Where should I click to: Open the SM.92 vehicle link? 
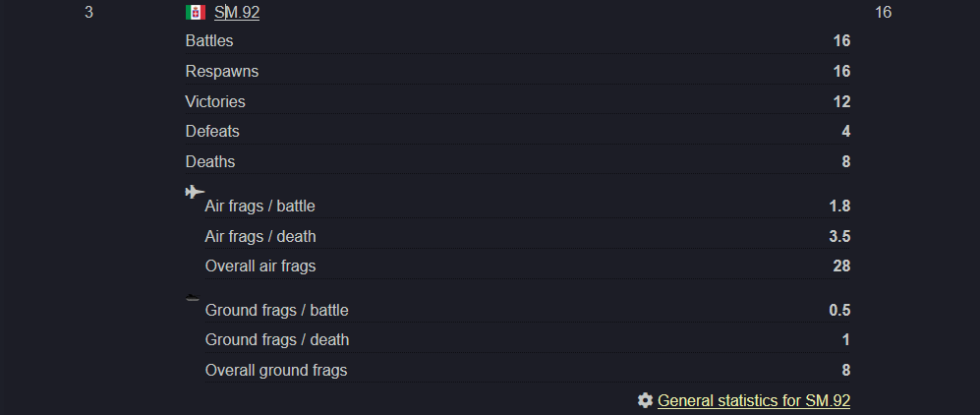[237, 12]
